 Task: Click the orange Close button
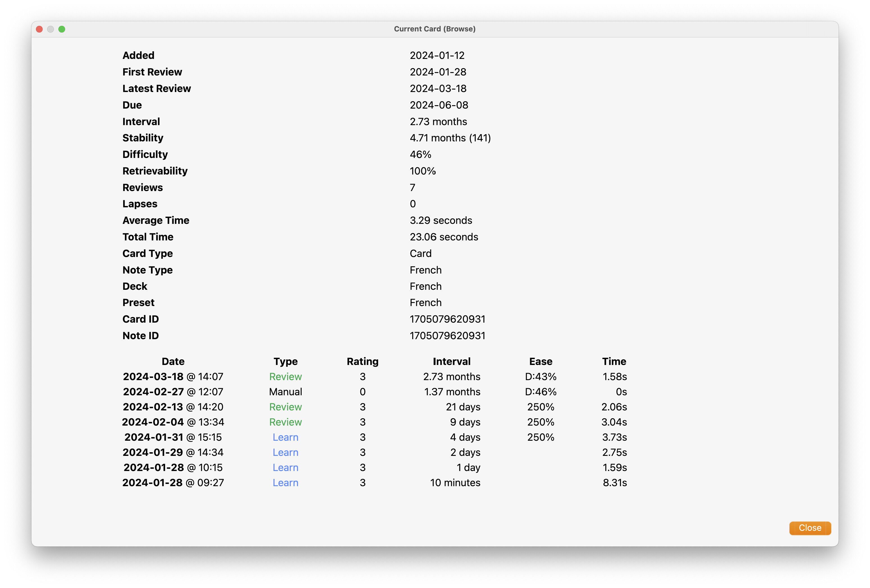810,528
